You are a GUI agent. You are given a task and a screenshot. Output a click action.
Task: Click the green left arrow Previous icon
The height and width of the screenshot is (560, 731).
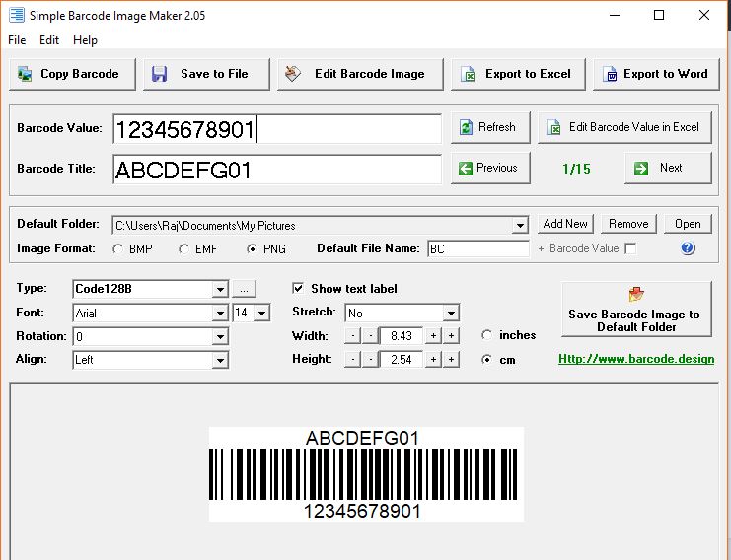click(x=466, y=168)
